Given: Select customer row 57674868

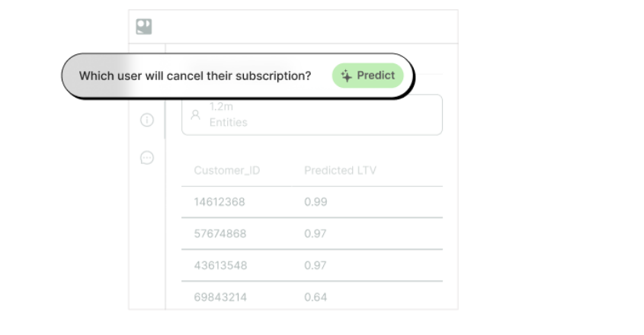Looking at the screenshot, I should coord(312,234).
